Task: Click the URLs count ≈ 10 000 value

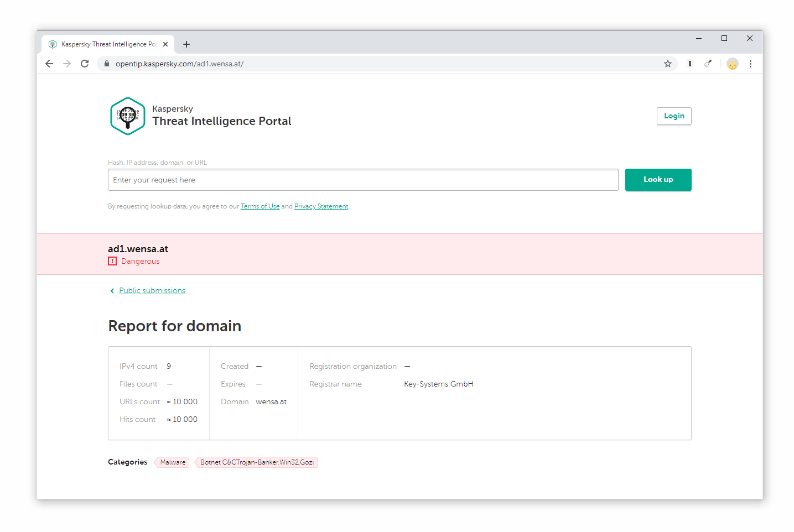Action: pos(182,401)
